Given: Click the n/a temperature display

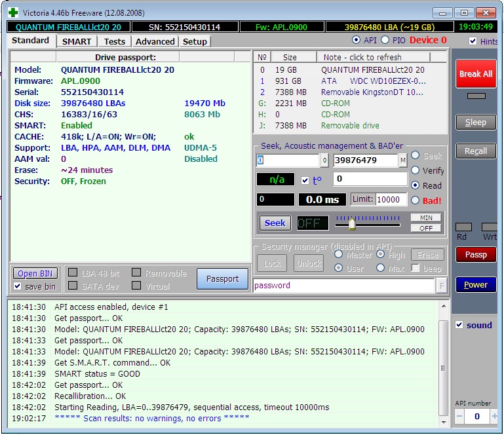Looking at the screenshot, I should (275, 180).
